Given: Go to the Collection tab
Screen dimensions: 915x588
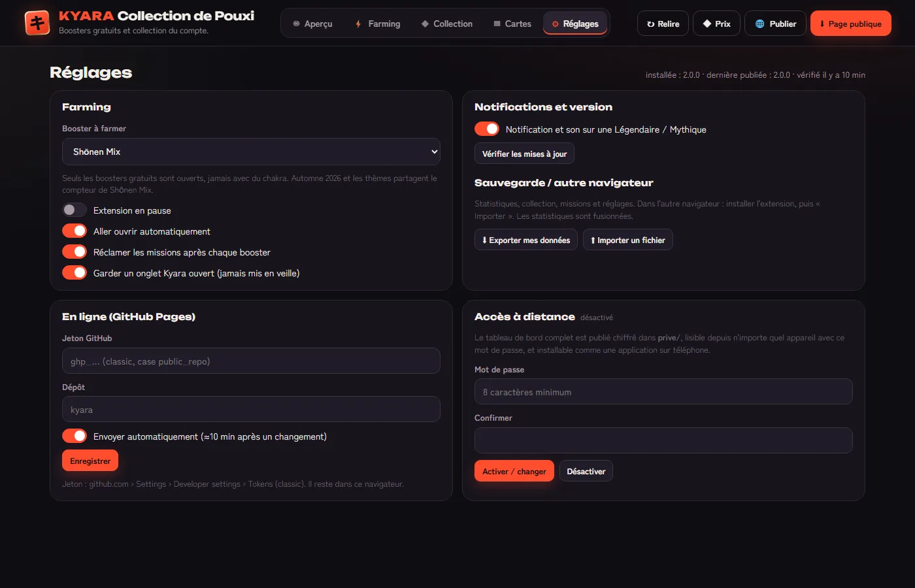Looking at the screenshot, I should 446,24.
